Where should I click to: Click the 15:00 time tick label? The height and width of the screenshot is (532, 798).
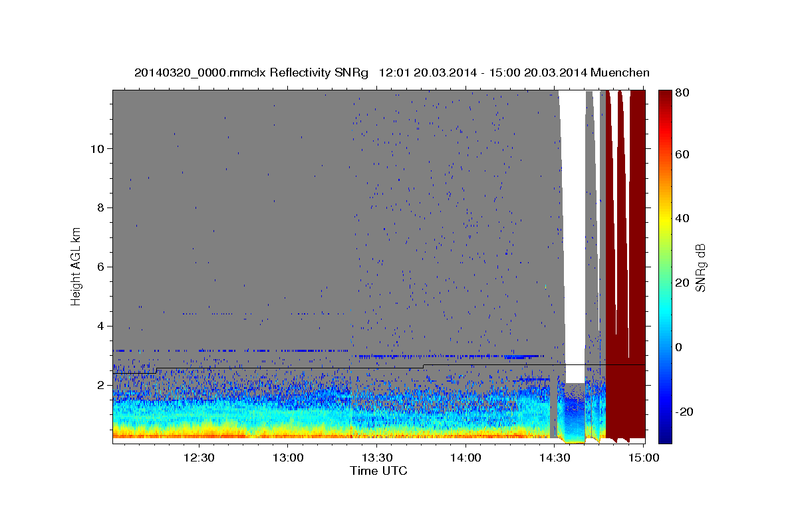pos(643,458)
